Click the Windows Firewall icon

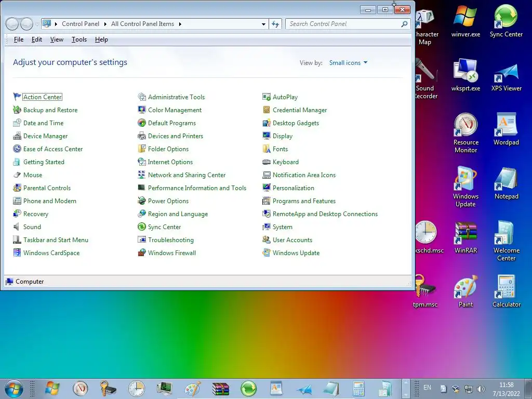click(142, 253)
